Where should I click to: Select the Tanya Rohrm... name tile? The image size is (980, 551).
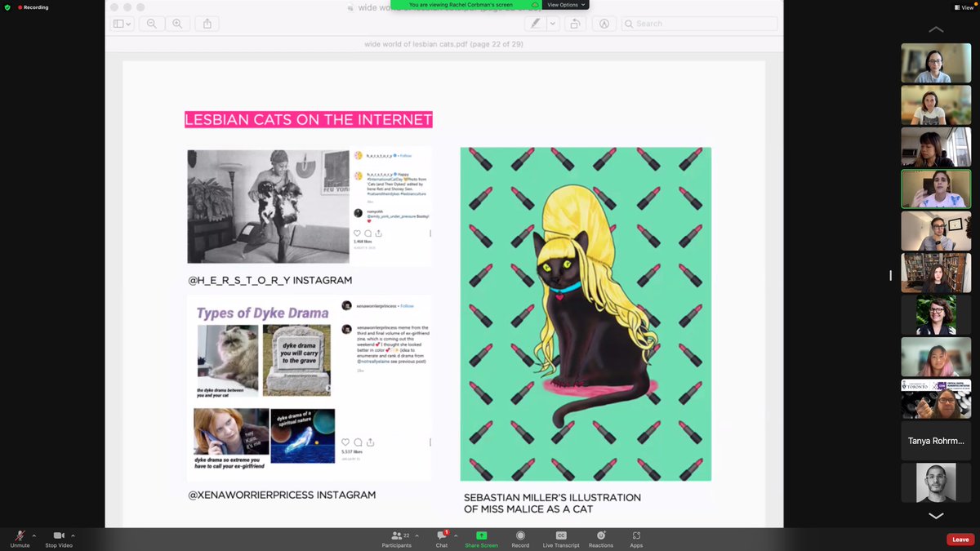[936, 441]
